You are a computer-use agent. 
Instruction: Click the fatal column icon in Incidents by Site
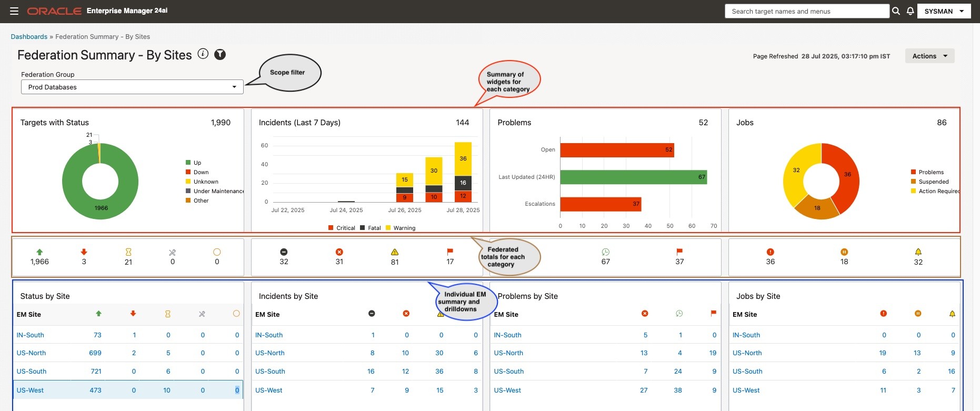[x=372, y=314]
